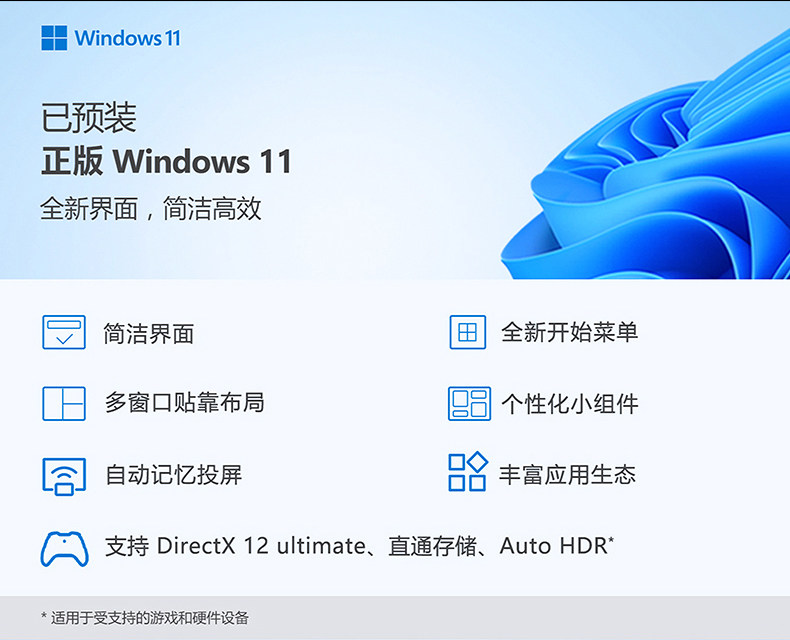Click the footnote 适用于受支持的游戏和硬件设备
790x640 pixels.
(x=149, y=617)
